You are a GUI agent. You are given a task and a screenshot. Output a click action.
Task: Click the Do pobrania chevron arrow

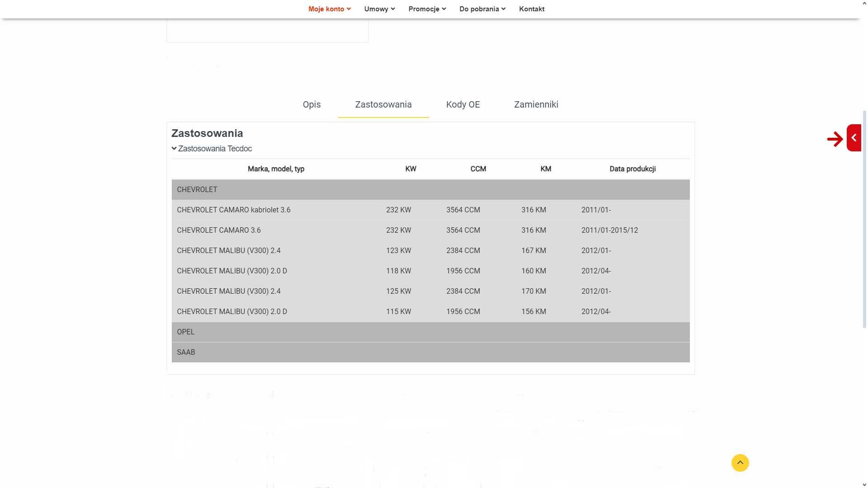click(504, 9)
